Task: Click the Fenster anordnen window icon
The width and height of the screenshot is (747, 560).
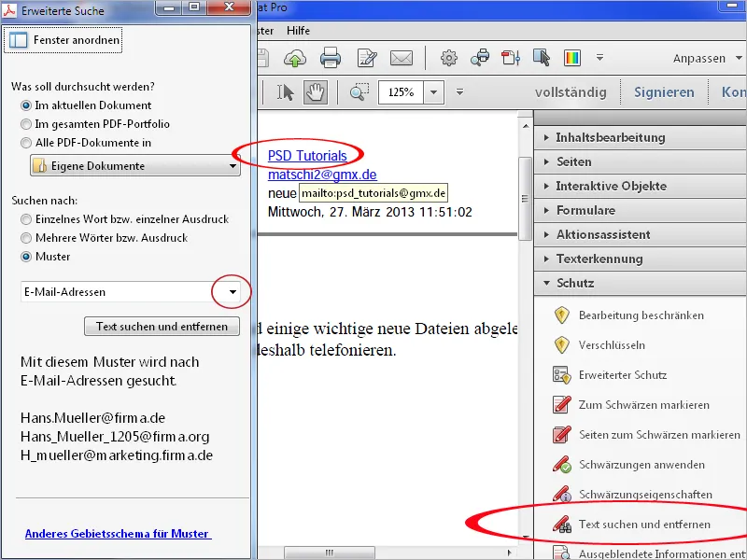Action: pyautogui.click(x=18, y=40)
